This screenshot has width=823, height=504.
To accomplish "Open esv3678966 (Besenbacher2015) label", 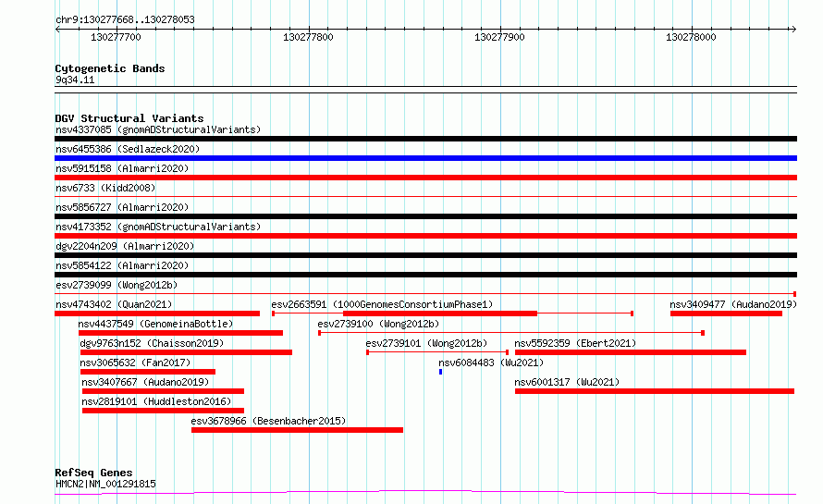I will 268,421.
